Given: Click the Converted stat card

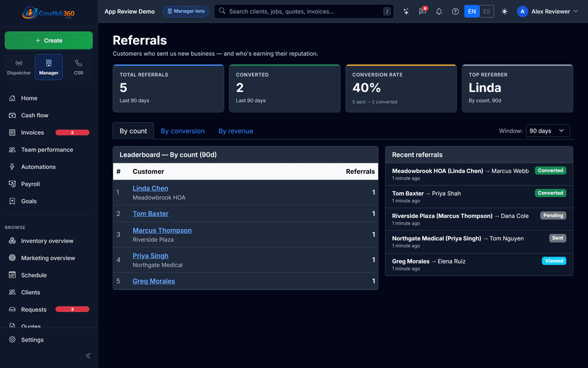Looking at the screenshot, I should click(285, 89).
